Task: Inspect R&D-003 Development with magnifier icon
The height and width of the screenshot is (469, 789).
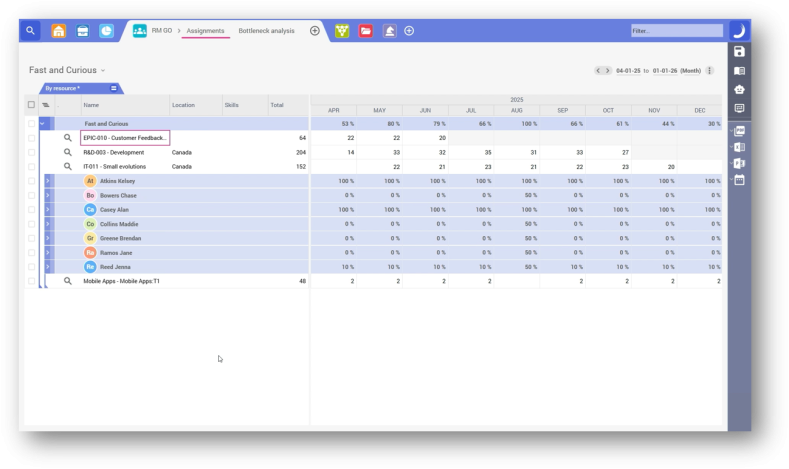Action: point(67,152)
